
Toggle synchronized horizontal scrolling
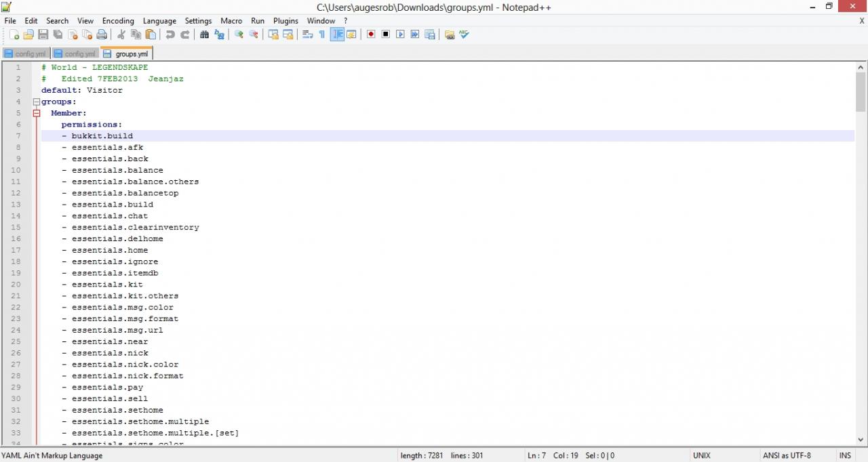pos(288,35)
